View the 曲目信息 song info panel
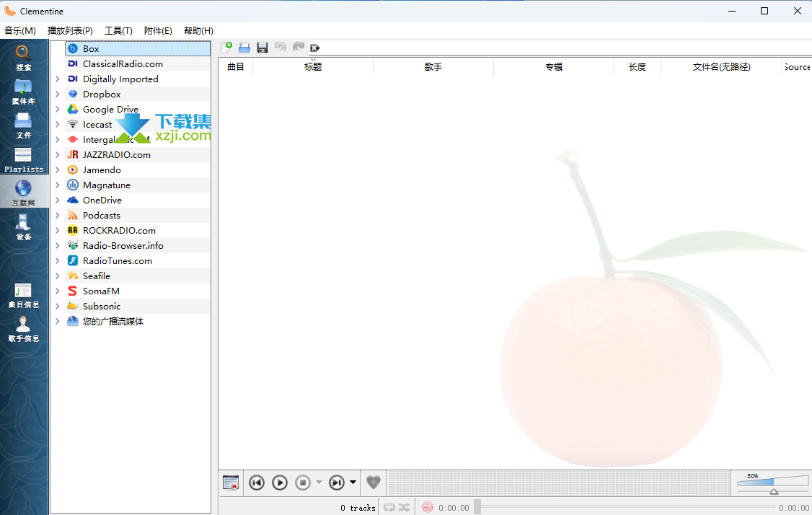 (x=23, y=295)
